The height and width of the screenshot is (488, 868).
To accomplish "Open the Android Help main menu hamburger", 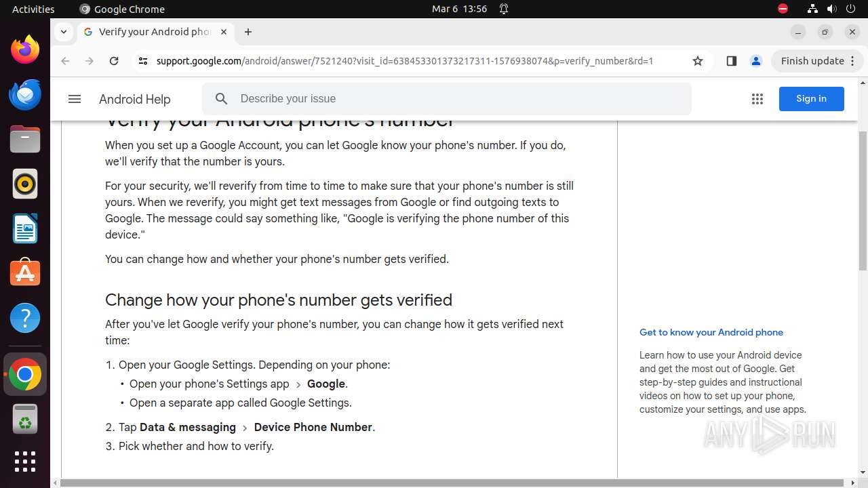I will (x=75, y=99).
